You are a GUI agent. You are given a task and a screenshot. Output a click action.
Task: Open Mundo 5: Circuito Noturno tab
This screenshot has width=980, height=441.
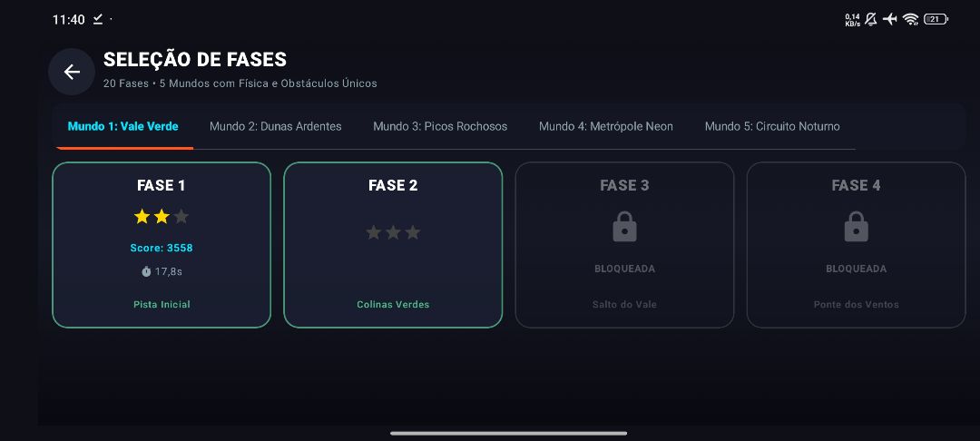(772, 126)
